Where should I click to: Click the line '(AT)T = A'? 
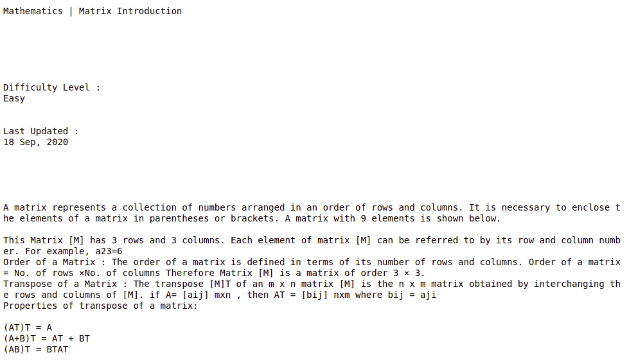28,328
